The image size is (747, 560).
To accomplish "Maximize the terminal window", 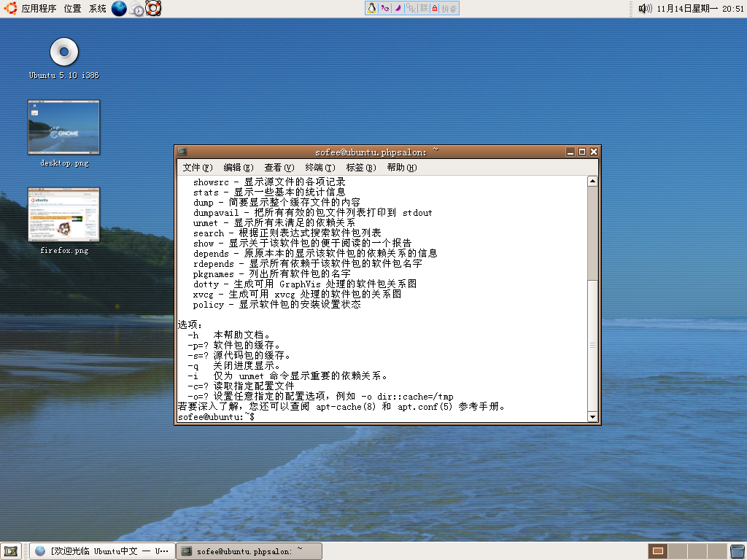I will coord(582,152).
